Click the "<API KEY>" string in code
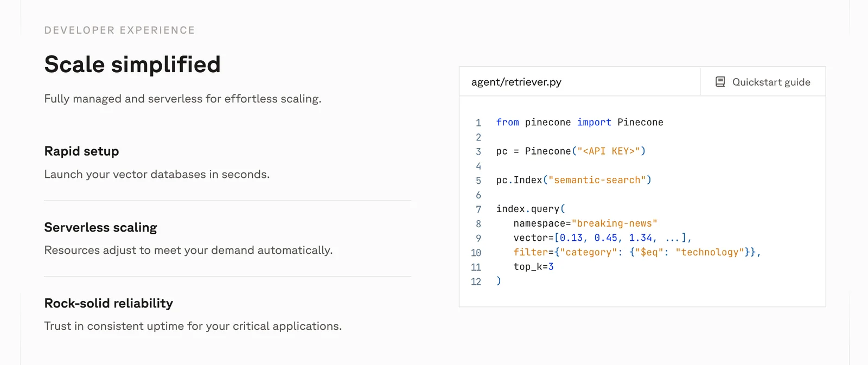The image size is (868, 365). (x=608, y=151)
